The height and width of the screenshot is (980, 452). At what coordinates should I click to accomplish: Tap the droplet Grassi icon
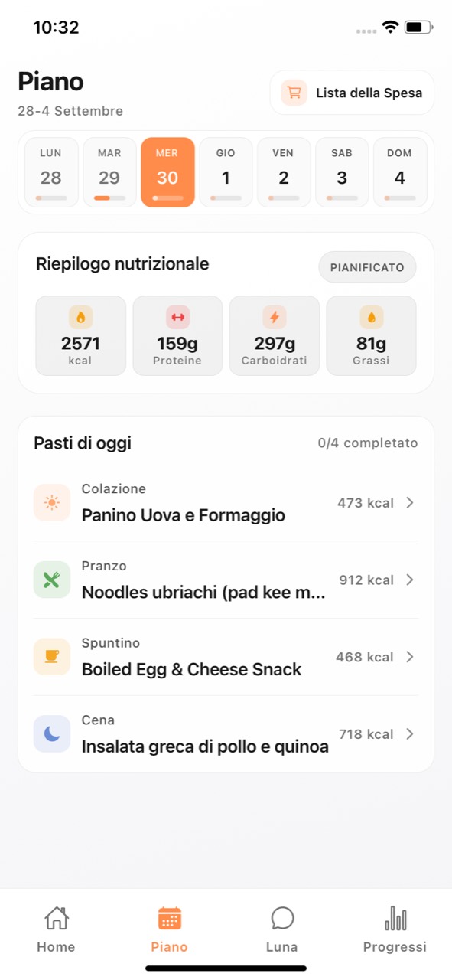(x=371, y=317)
